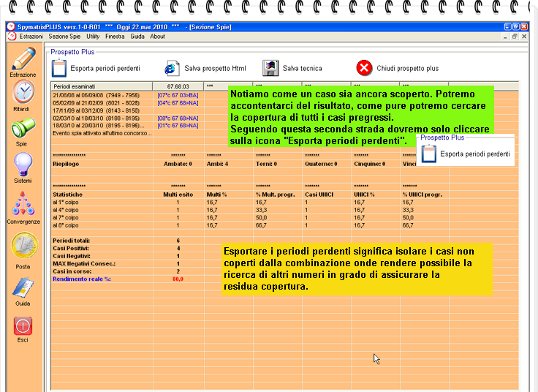Click the al 7° colpo row
This screenshot has width=538, height=392.
click(x=66, y=218)
